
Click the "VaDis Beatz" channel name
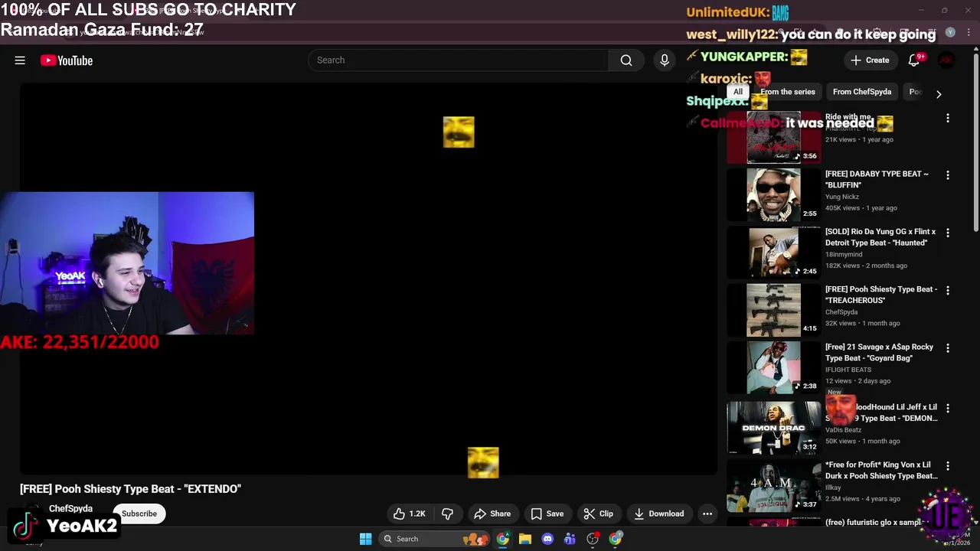844,430
